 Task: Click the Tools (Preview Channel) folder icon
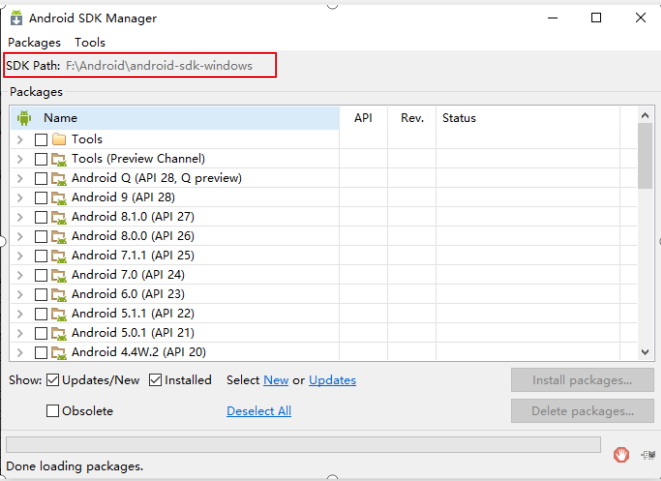[59, 159]
